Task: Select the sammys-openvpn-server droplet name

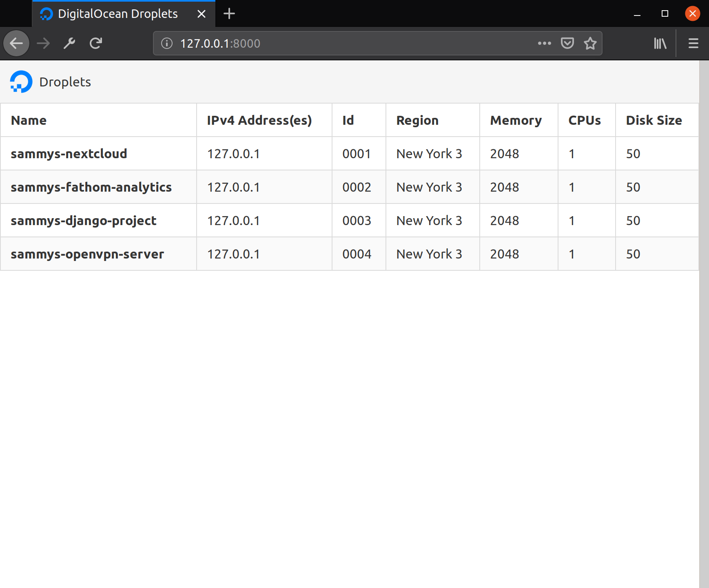Action: coord(87,254)
